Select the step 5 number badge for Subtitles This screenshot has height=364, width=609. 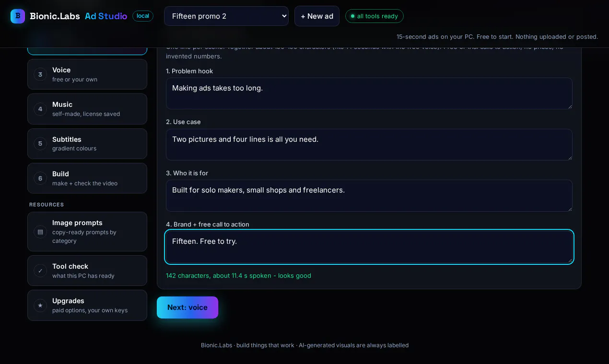coord(40,144)
